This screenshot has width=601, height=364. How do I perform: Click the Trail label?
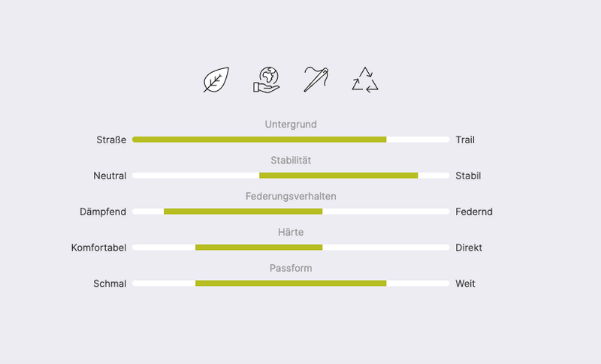[x=465, y=140]
